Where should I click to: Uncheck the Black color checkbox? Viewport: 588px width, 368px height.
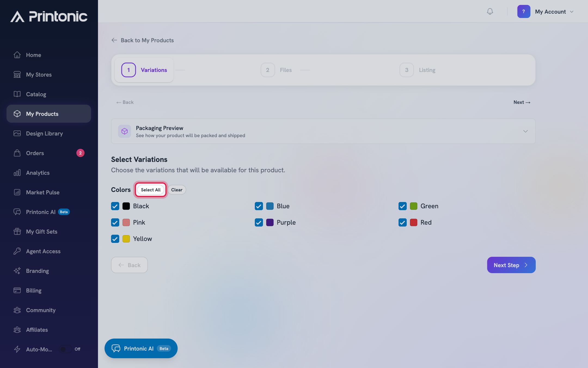pos(115,206)
